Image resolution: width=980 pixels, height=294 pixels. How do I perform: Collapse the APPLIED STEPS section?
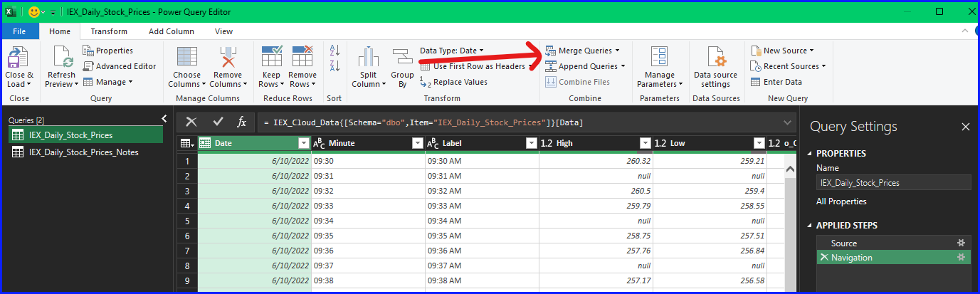(809, 226)
